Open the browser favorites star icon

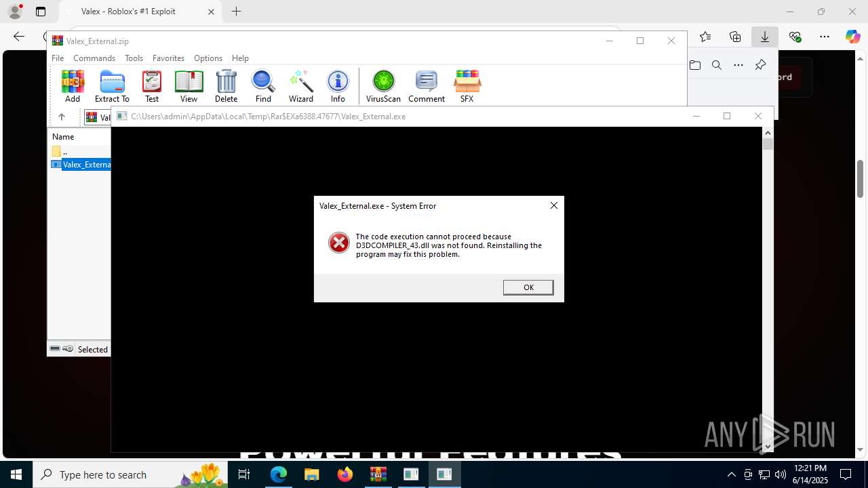705,37
